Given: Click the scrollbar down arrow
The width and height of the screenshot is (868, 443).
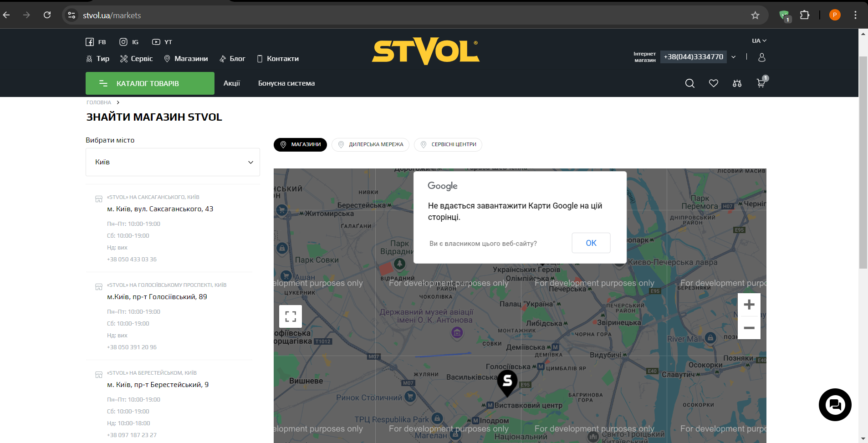Looking at the screenshot, I should click(x=863, y=439).
